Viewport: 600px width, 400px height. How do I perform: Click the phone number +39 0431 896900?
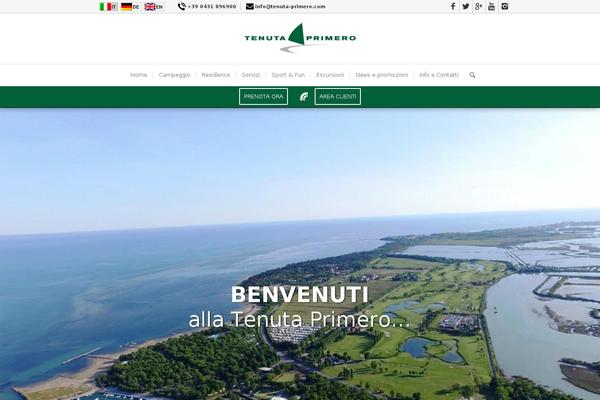pyautogui.click(x=212, y=7)
